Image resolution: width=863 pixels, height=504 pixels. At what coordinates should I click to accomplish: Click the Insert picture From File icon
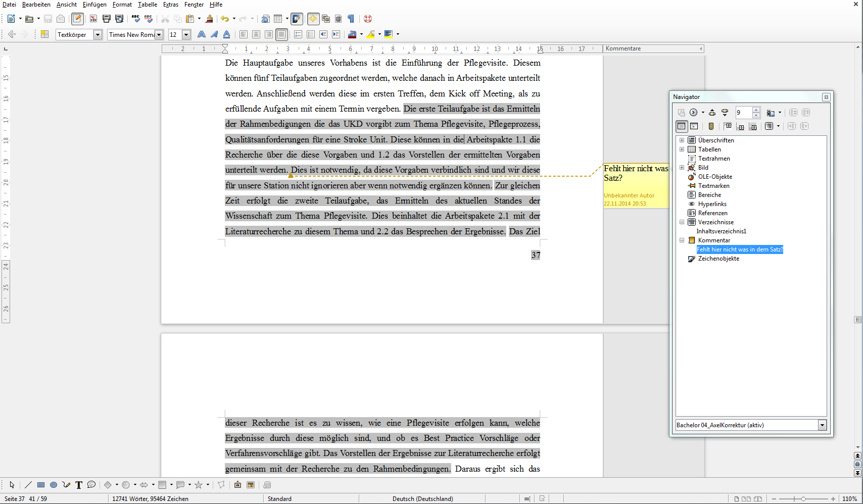click(x=251, y=485)
